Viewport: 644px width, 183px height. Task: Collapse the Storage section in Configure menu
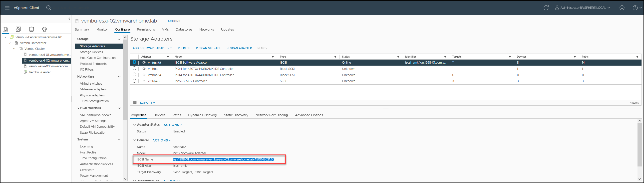click(119, 39)
